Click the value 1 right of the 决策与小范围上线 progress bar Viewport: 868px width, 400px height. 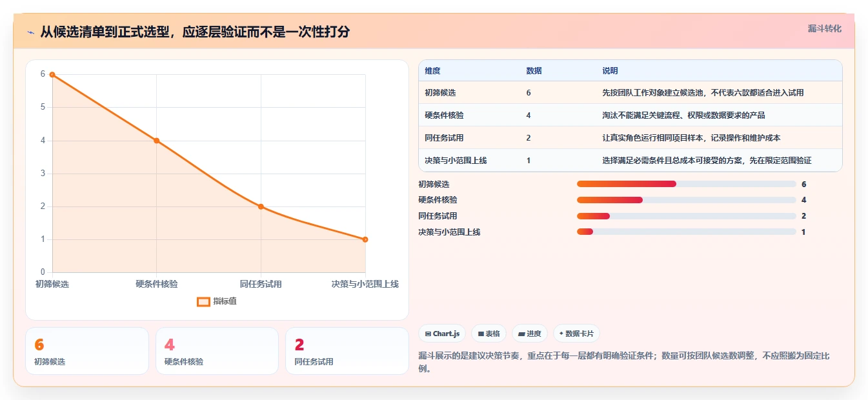coord(803,232)
